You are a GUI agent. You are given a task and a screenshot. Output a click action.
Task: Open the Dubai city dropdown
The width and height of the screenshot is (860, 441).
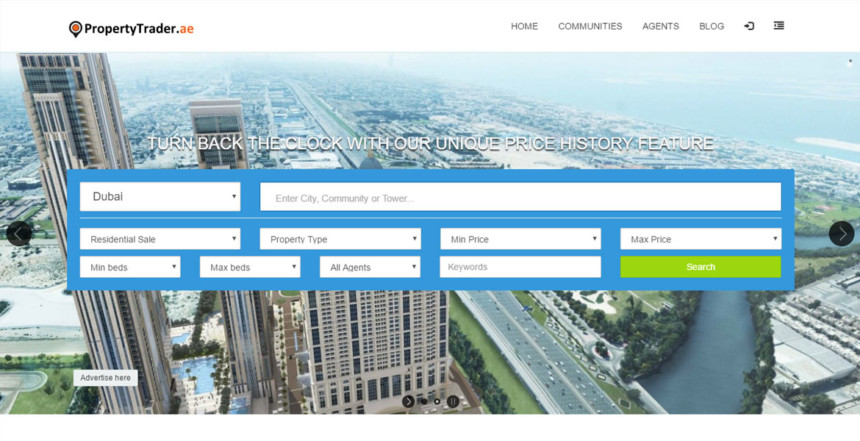click(160, 196)
